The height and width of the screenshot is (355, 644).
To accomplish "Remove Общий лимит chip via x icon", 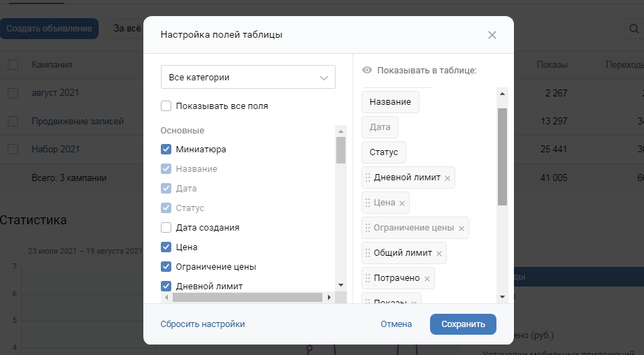I will click(x=439, y=254).
